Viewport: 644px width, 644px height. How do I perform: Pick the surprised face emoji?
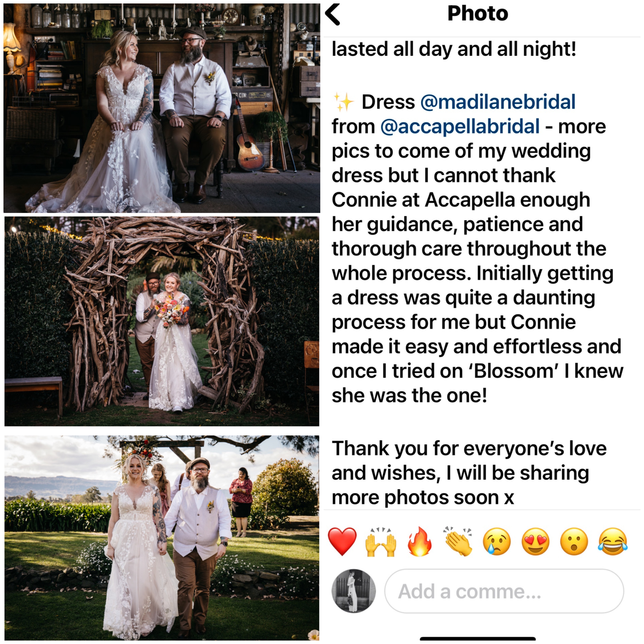pyautogui.click(x=574, y=541)
